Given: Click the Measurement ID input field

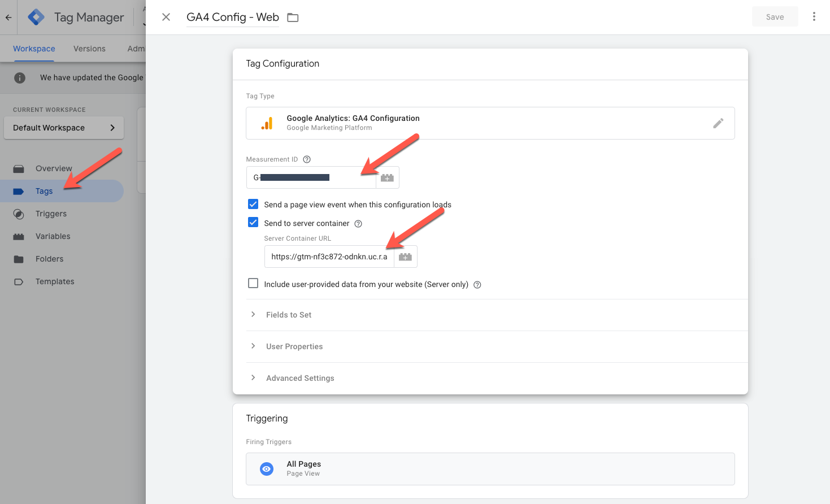Looking at the screenshot, I should [x=311, y=177].
